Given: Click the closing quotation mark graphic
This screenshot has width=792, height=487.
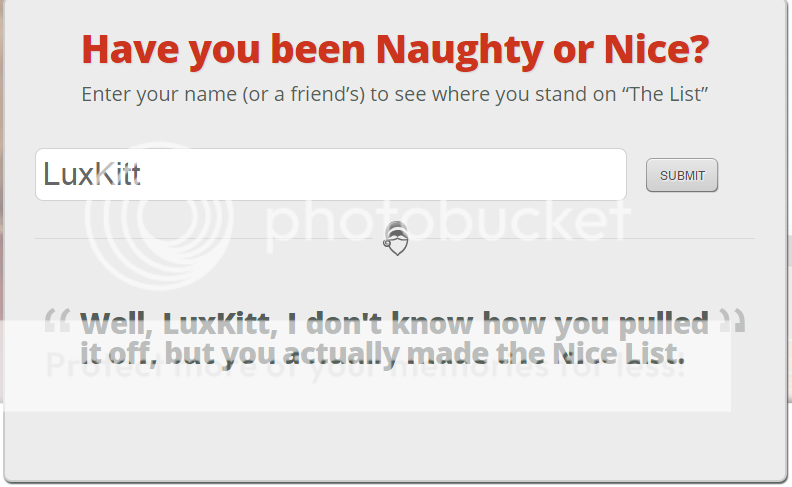Looking at the screenshot, I should coord(732,320).
